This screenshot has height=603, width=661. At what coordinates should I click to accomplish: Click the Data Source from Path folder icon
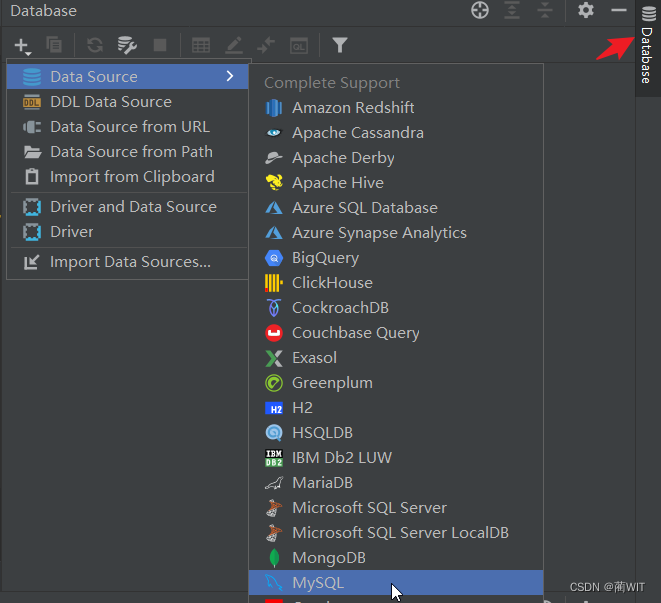(x=32, y=152)
